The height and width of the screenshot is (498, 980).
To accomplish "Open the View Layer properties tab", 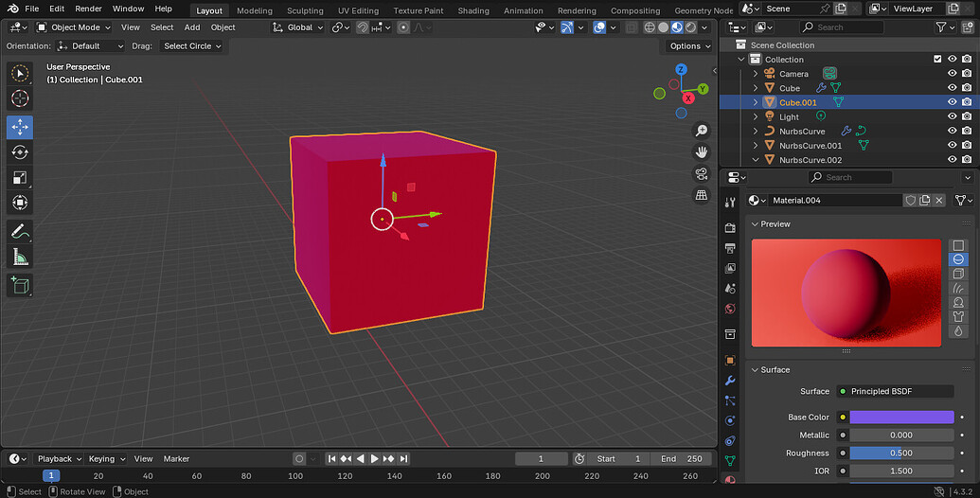I will click(730, 268).
